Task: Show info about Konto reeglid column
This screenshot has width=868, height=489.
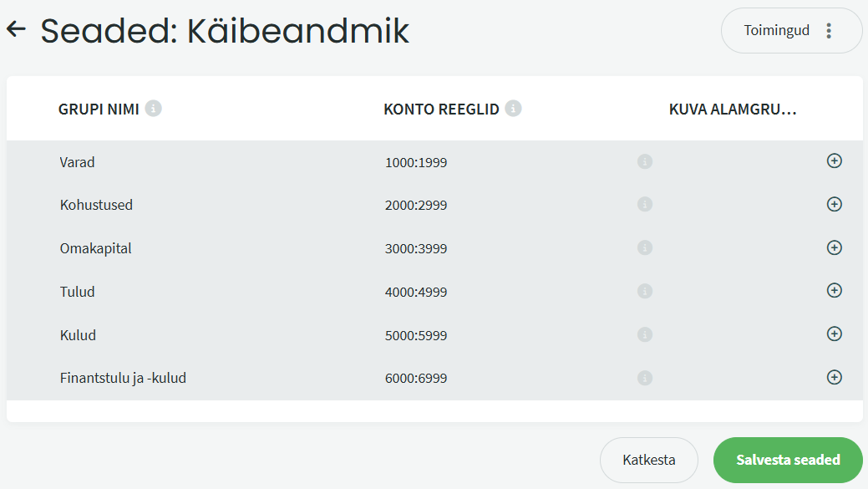Action: point(514,109)
